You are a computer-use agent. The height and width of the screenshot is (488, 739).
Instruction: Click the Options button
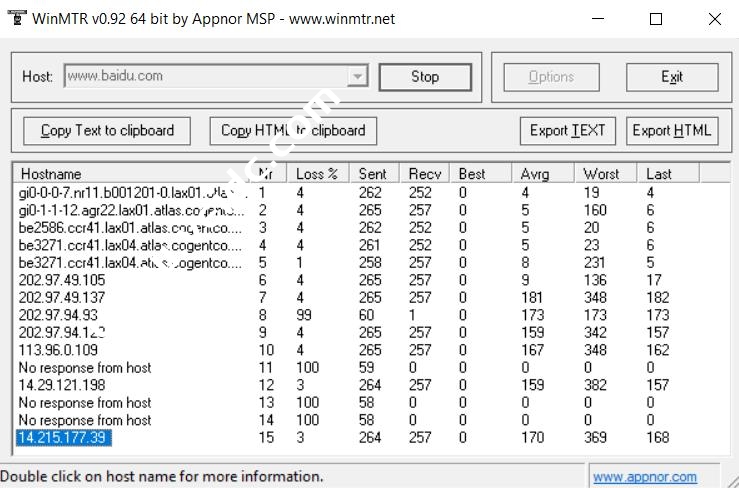tap(551, 77)
